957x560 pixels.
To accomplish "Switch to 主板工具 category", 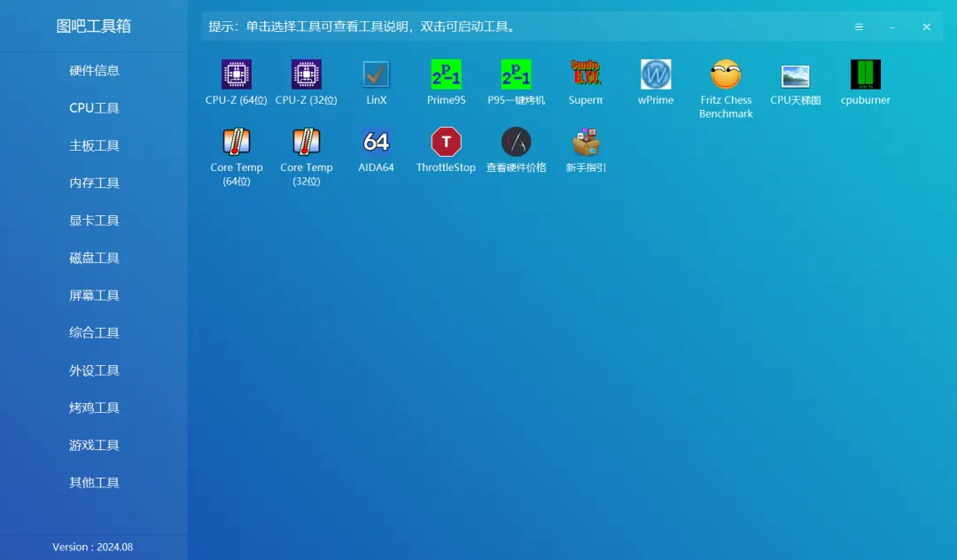I will 94,145.
